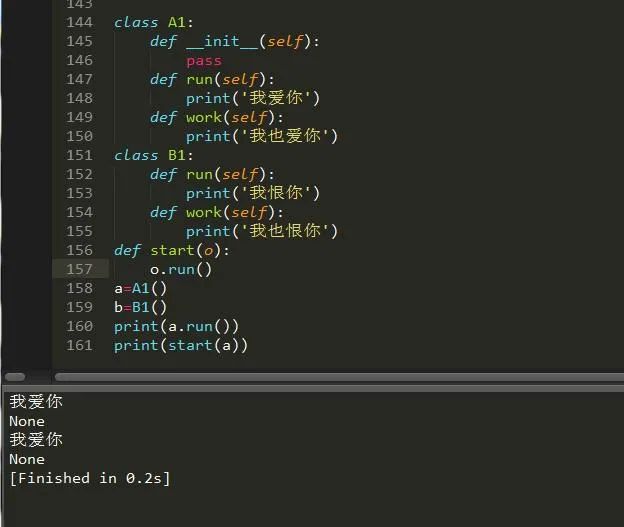Click 'def run(self):' on line 152
The height and width of the screenshot is (527, 624).
point(212,174)
